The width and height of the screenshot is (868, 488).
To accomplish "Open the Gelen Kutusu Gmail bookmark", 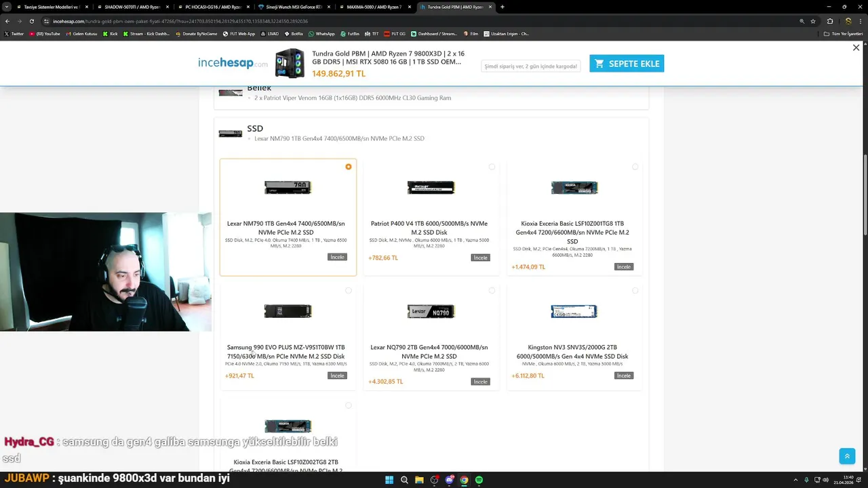I will pyautogui.click(x=81, y=33).
